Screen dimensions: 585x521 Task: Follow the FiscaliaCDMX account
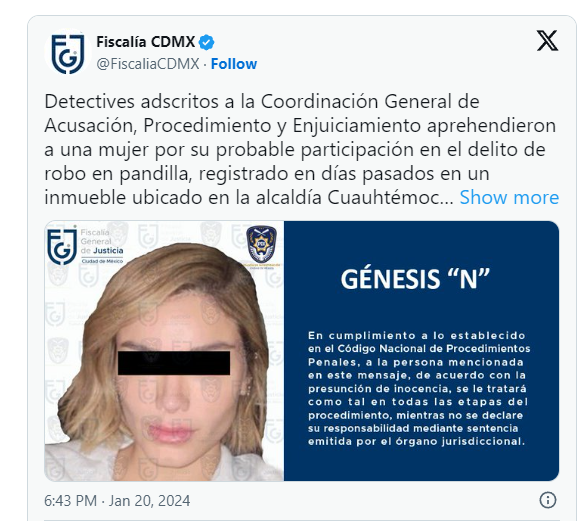234,64
